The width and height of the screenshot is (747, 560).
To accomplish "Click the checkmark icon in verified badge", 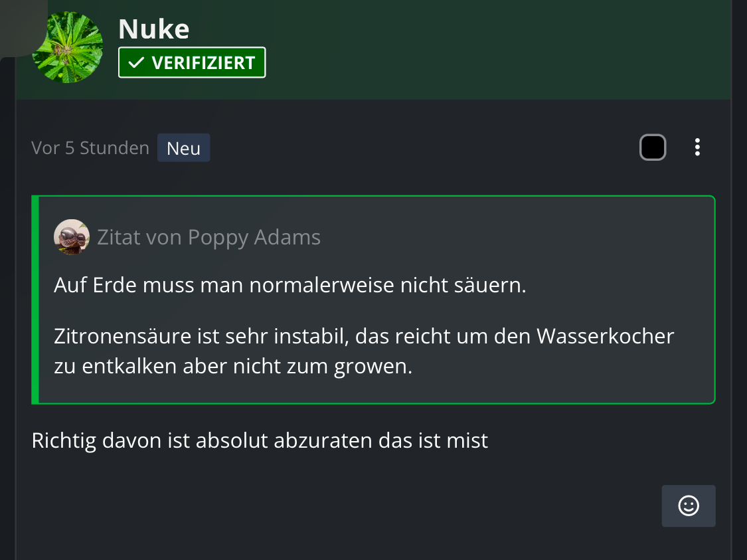I will point(136,63).
